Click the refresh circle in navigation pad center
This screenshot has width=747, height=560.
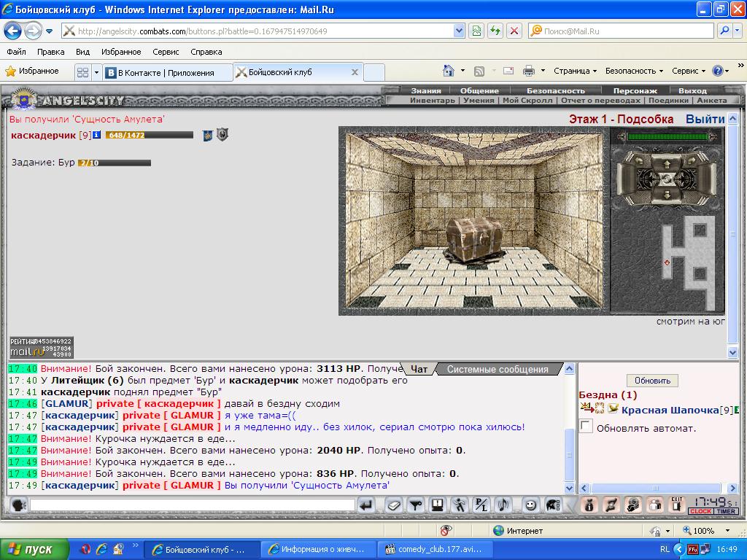(667, 179)
